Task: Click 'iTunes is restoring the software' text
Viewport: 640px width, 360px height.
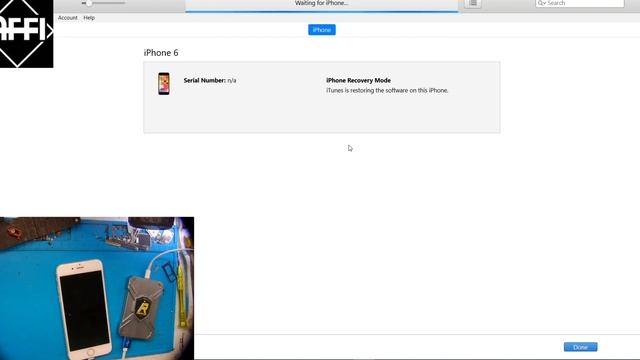Action: point(387,90)
